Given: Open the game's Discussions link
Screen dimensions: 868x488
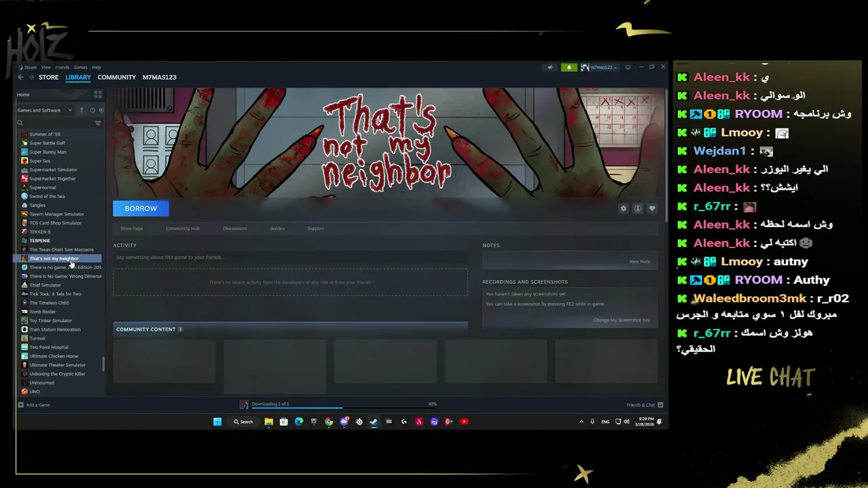Looking at the screenshot, I should click(235, 228).
